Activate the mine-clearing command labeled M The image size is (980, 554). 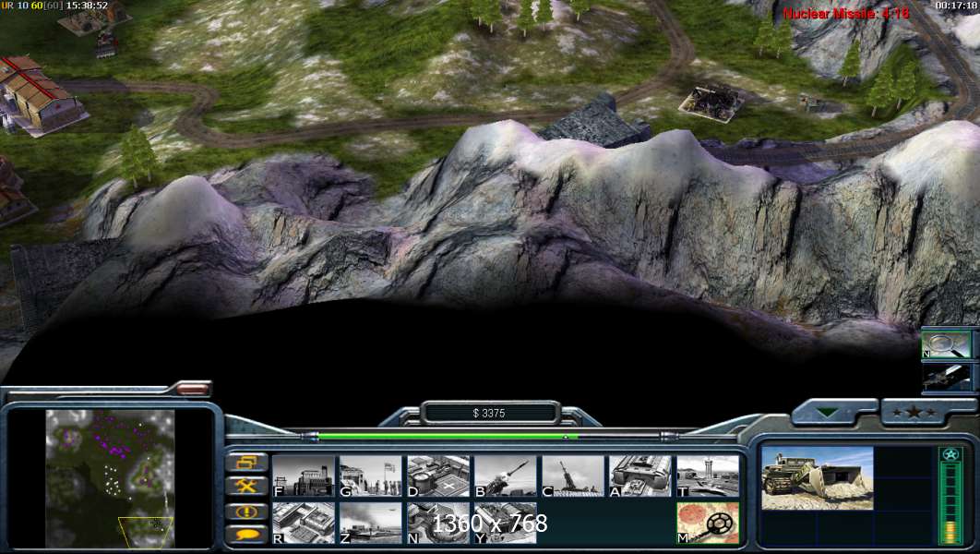[708, 522]
